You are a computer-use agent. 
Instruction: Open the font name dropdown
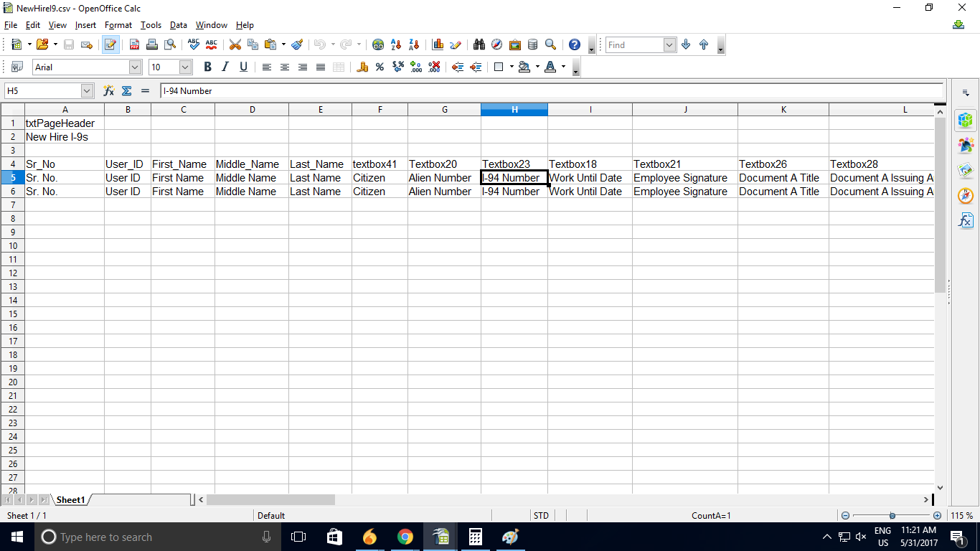(135, 67)
